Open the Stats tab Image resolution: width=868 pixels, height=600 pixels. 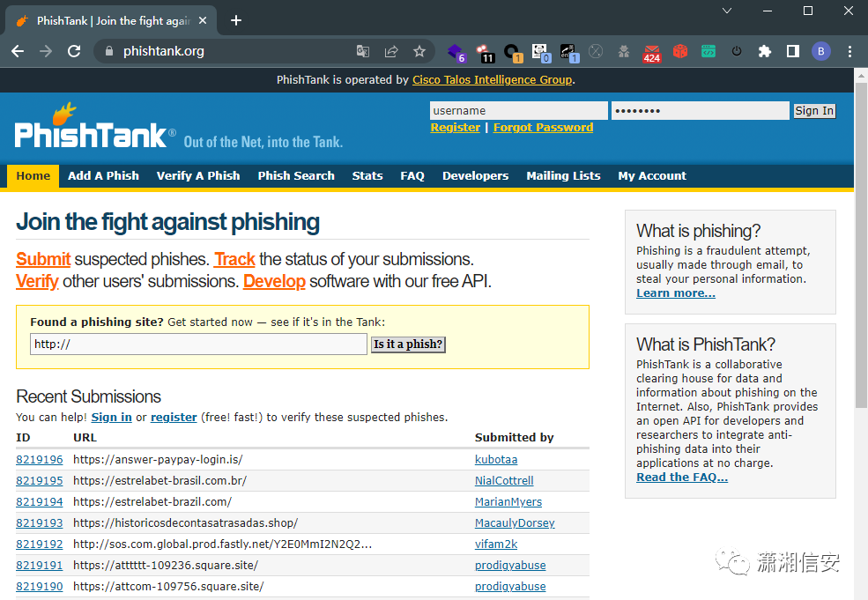pyautogui.click(x=367, y=176)
